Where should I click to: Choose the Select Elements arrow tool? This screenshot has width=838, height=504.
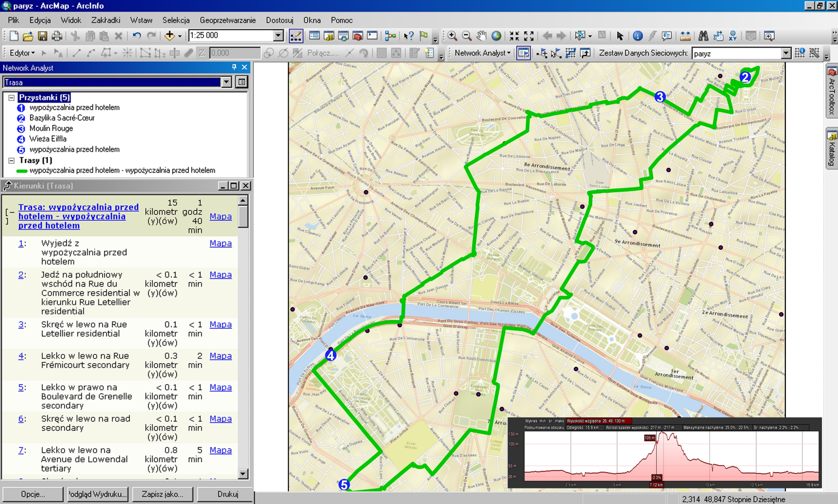(x=620, y=36)
